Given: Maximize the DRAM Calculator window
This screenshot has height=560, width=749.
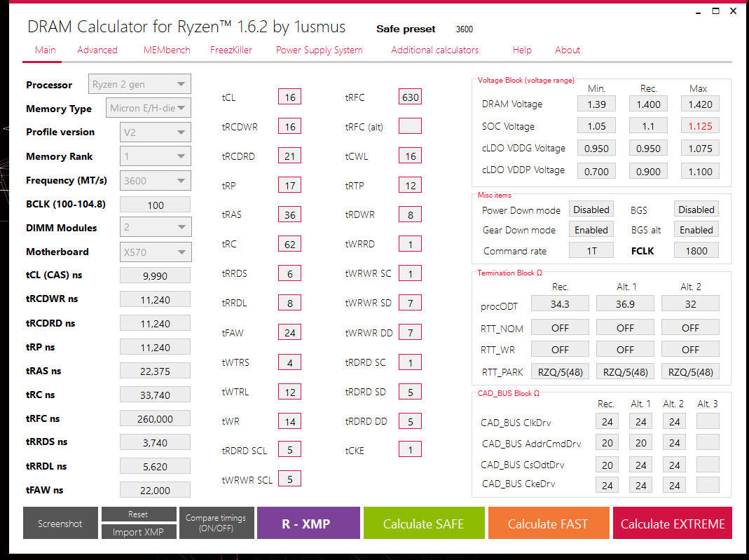Looking at the screenshot, I should [715, 11].
